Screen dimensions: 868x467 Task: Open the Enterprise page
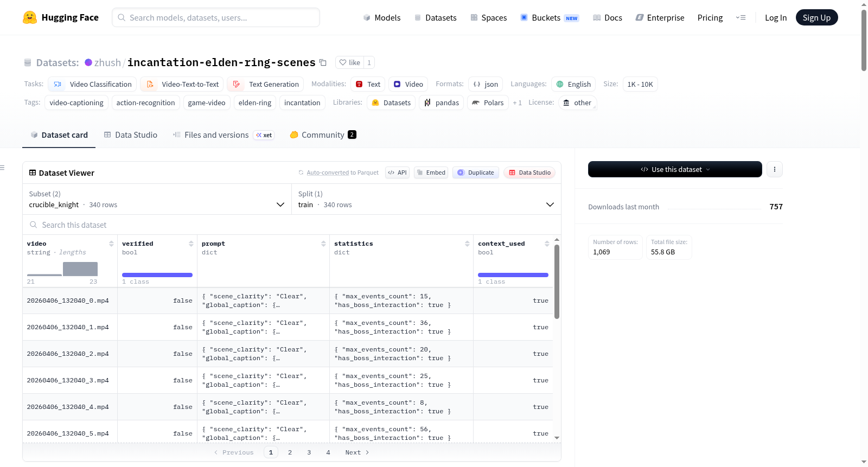point(660,17)
